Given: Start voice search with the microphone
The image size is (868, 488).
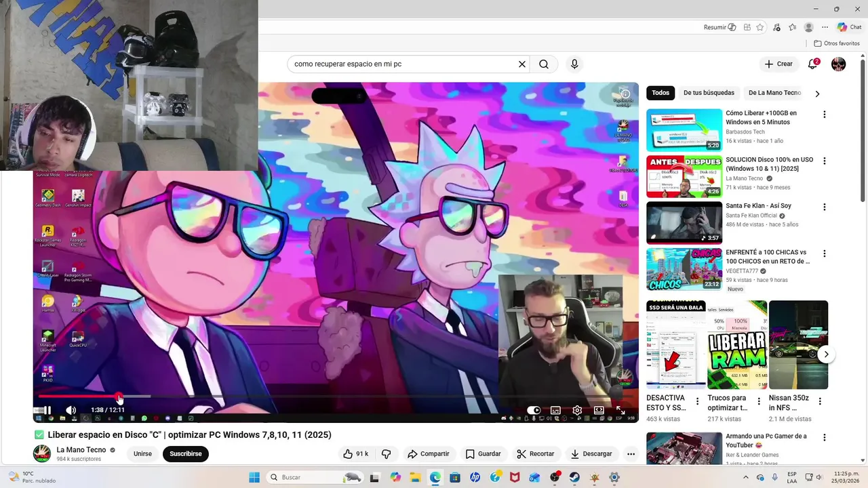Looking at the screenshot, I should pyautogui.click(x=574, y=64).
